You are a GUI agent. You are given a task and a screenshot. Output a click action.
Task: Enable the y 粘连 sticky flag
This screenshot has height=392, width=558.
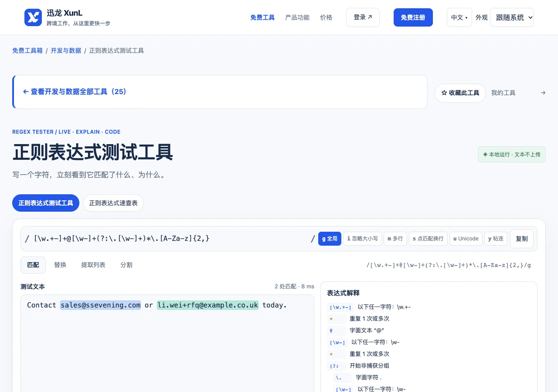[496, 239]
